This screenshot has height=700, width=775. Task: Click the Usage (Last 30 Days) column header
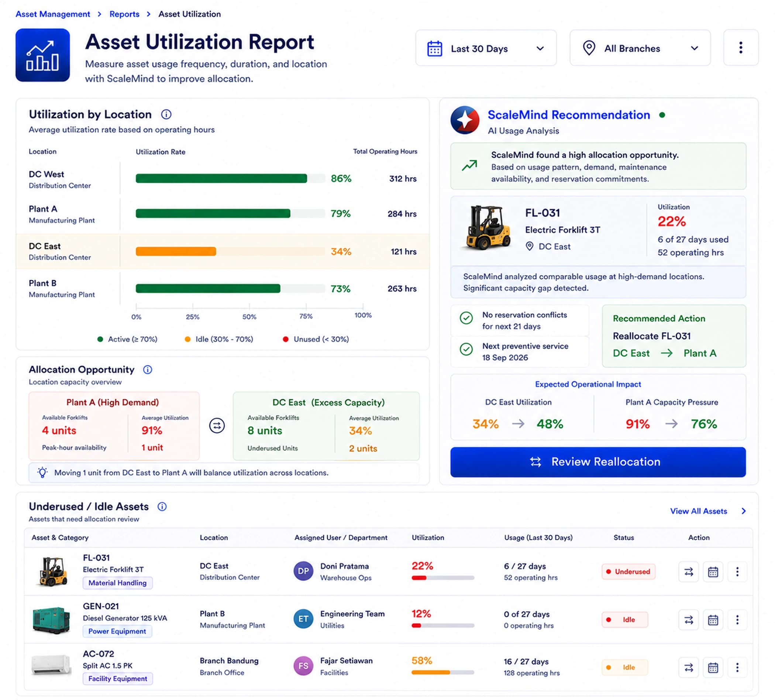[538, 538]
